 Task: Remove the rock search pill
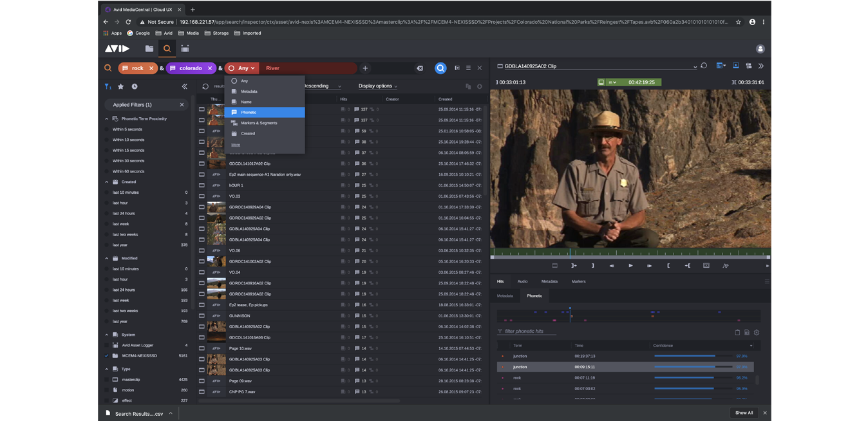tap(151, 68)
